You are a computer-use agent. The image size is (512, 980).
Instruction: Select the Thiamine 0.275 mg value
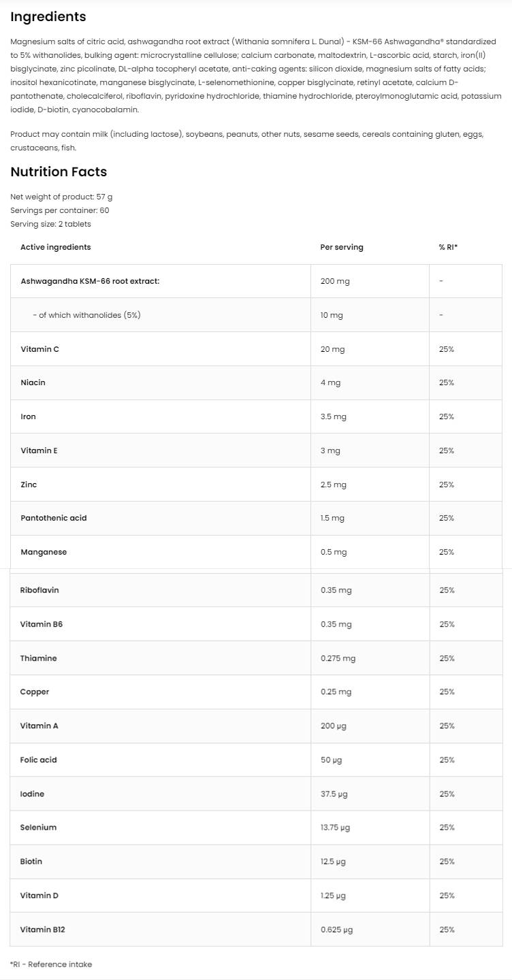(x=338, y=658)
